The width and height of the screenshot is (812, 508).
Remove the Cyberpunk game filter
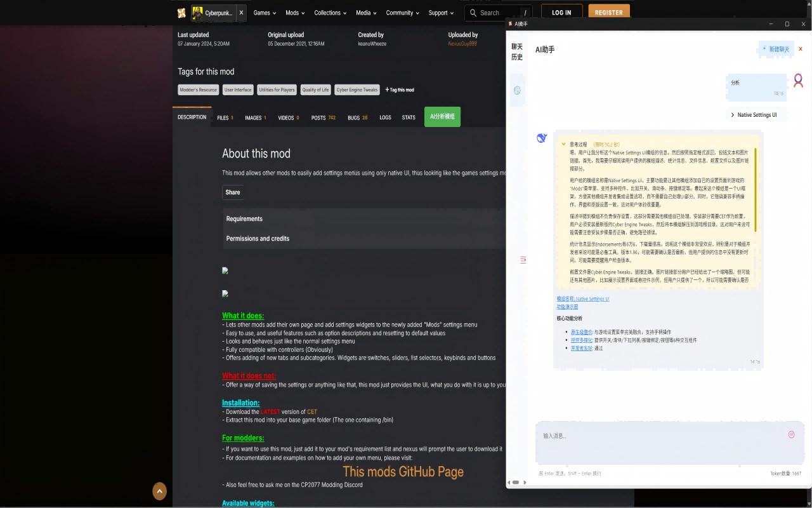coord(241,13)
